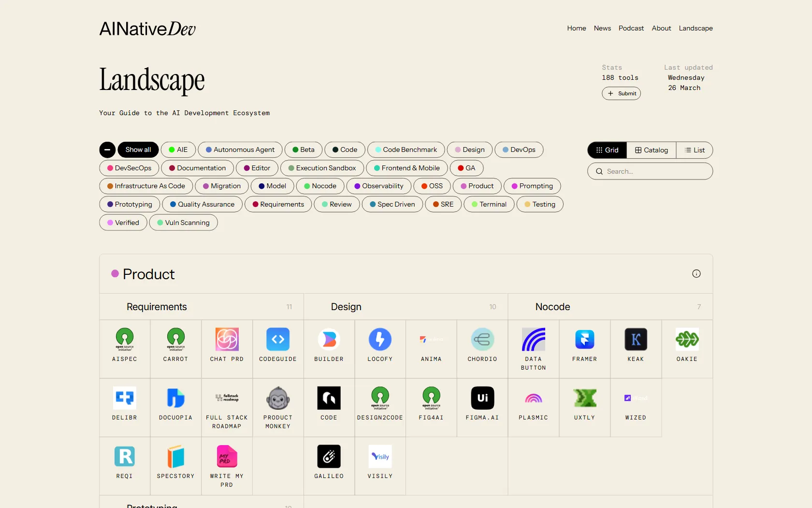Open the Chordio tool icon
This screenshot has height=508, width=812.
482,339
